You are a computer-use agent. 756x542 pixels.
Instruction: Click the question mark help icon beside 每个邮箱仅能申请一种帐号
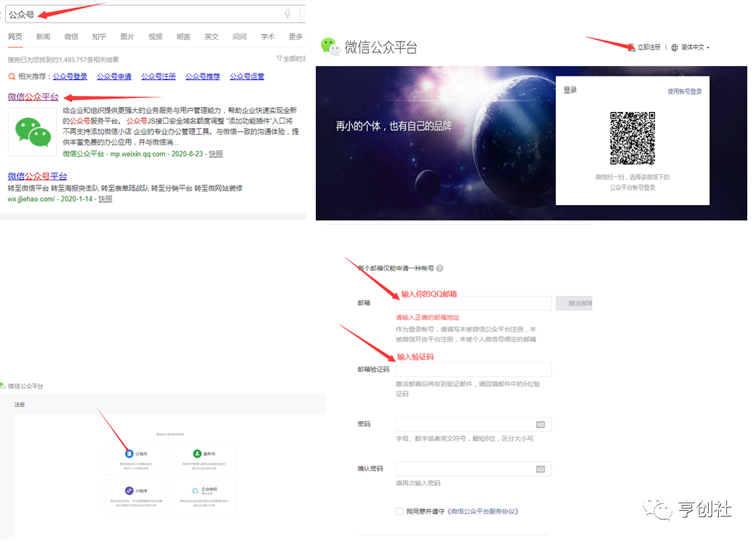point(439,268)
